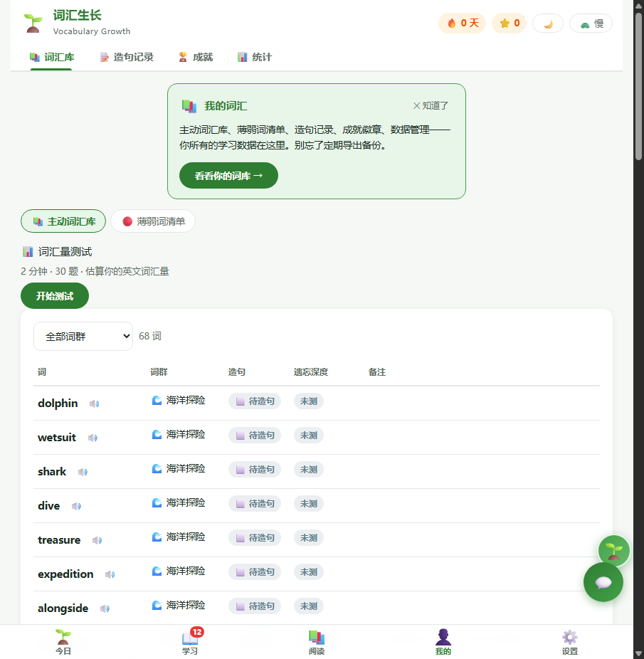
Task: Click the 开始测试 button
Action: tap(55, 296)
